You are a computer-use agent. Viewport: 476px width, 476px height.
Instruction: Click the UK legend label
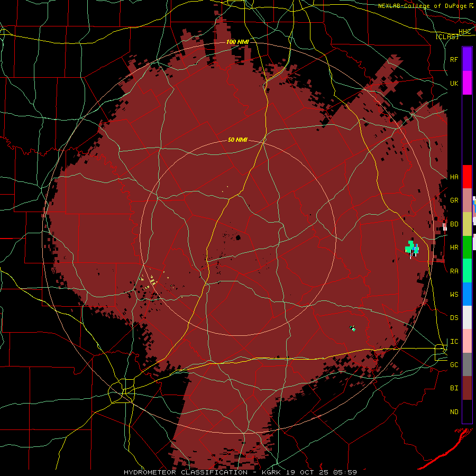point(454,83)
